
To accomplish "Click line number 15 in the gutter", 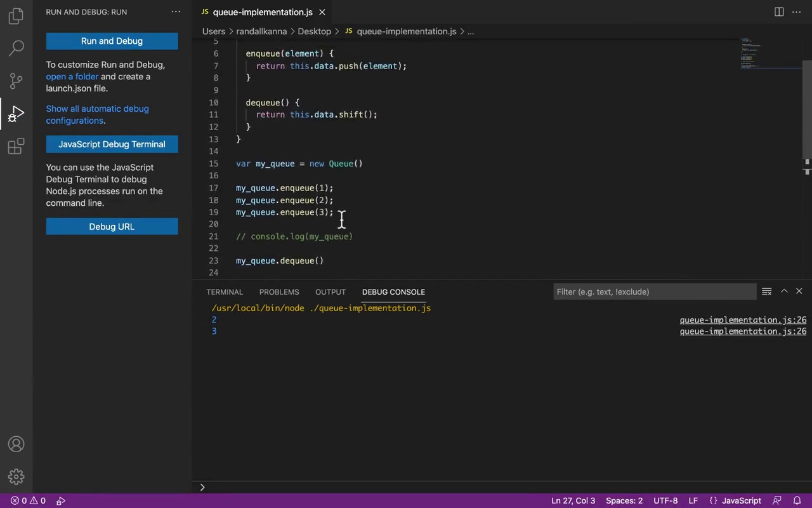I will (x=214, y=164).
